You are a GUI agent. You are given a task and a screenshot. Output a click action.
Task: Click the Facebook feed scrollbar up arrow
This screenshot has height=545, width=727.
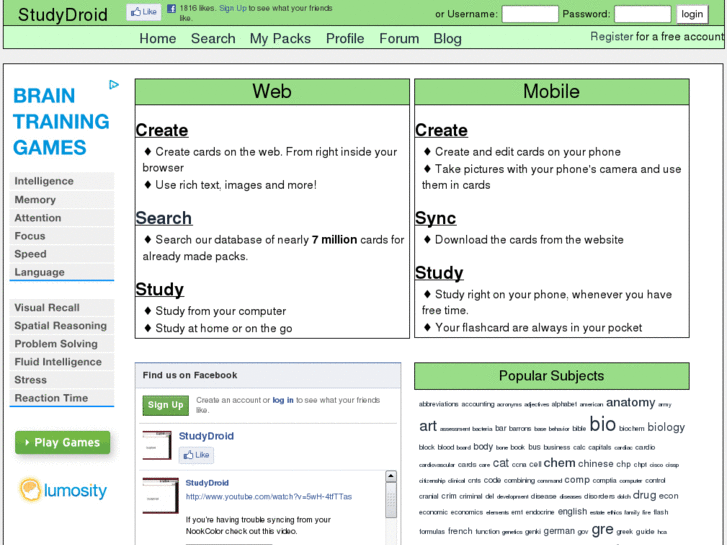pos(391,476)
